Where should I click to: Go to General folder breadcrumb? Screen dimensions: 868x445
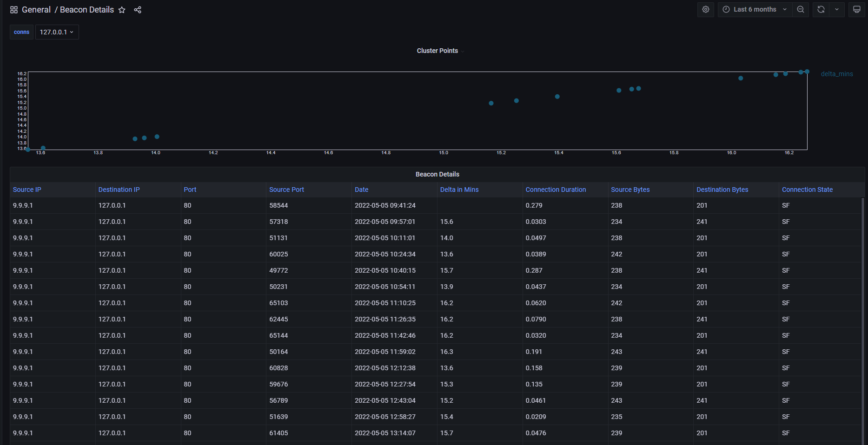[36, 10]
